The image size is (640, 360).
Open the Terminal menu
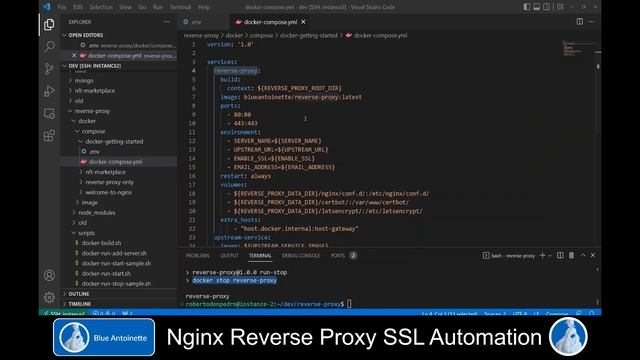[180, 7]
